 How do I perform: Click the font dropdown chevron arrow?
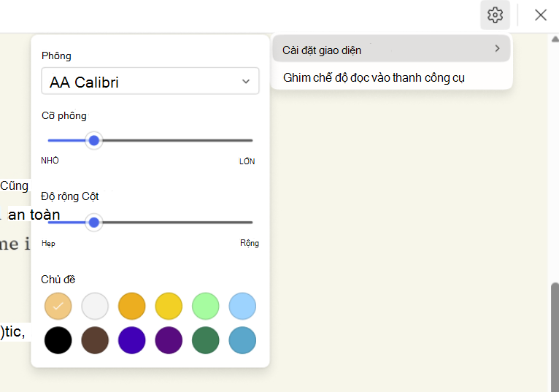click(x=246, y=82)
